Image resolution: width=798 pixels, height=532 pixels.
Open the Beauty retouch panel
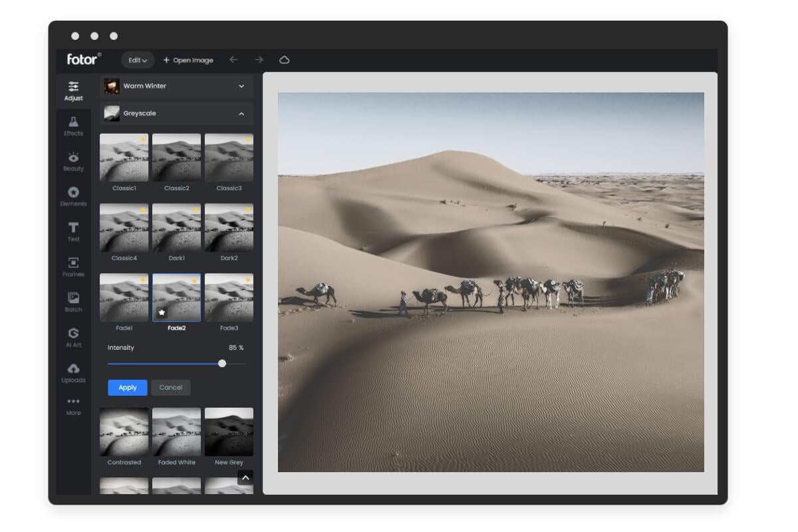(x=73, y=162)
